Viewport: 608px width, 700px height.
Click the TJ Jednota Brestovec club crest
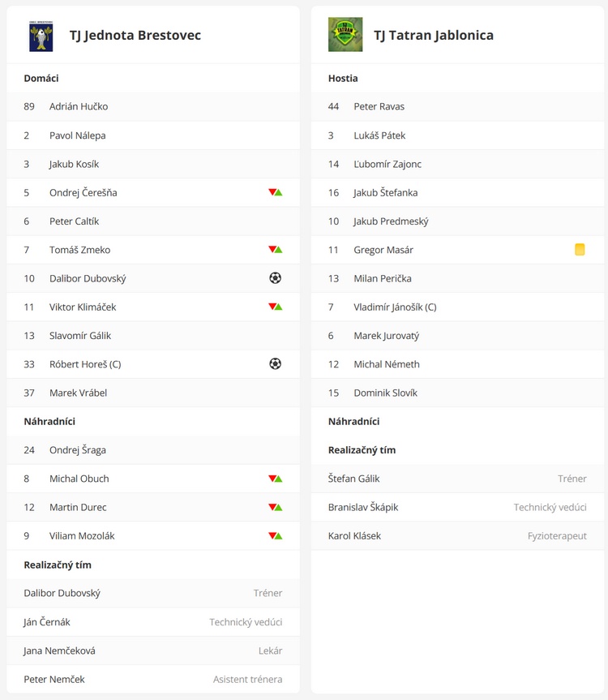point(41,36)
